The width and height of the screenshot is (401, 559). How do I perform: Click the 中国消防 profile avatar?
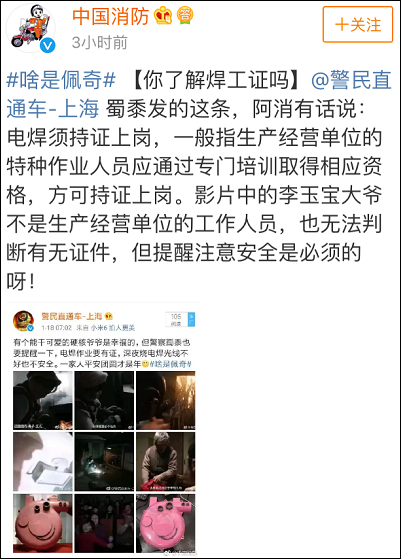tap(31, 28)
